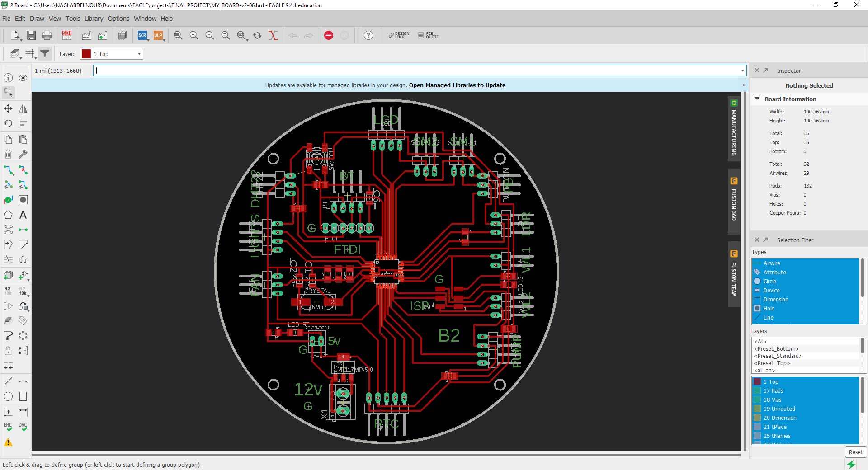868x470 pixels.
Task: Open the Draw menu
Action: tap(37, 19)
